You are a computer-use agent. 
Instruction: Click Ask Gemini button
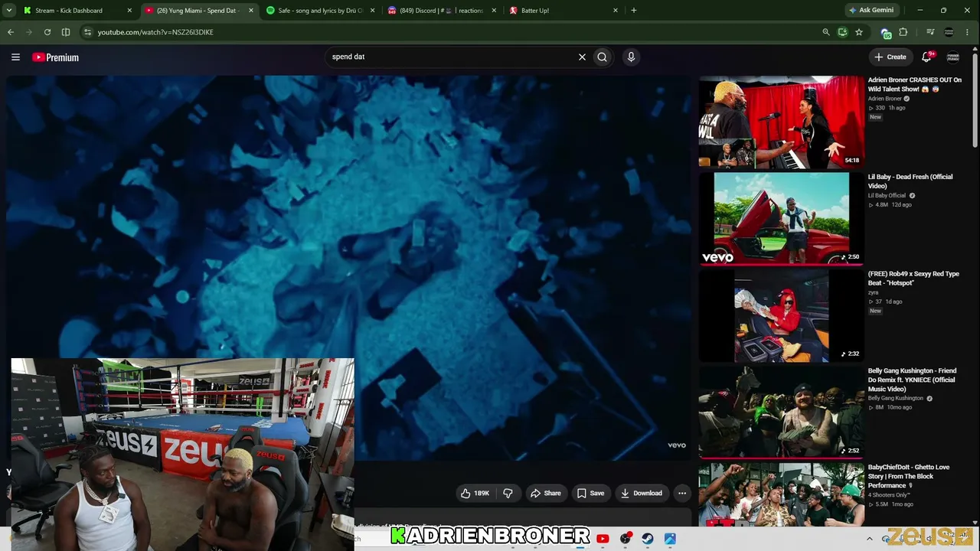(x=871, y=11)
